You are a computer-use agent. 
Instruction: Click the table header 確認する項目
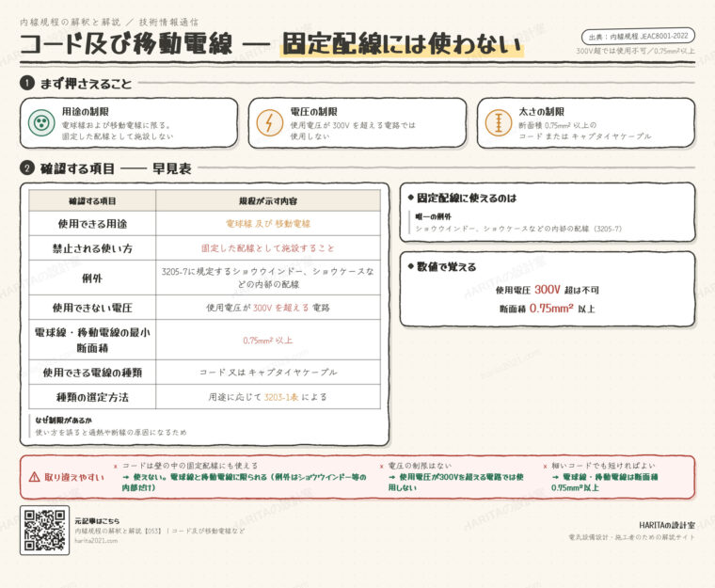(92, 200)
